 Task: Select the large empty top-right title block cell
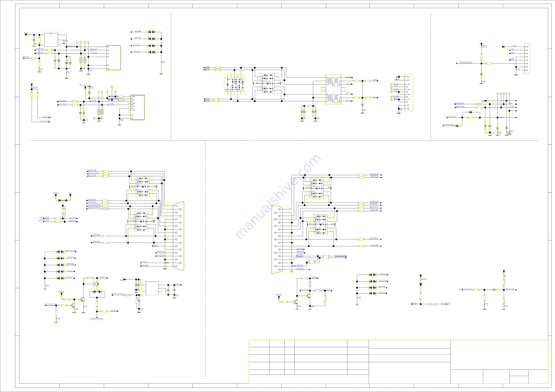pyautogui.click(x=499, y=355)
